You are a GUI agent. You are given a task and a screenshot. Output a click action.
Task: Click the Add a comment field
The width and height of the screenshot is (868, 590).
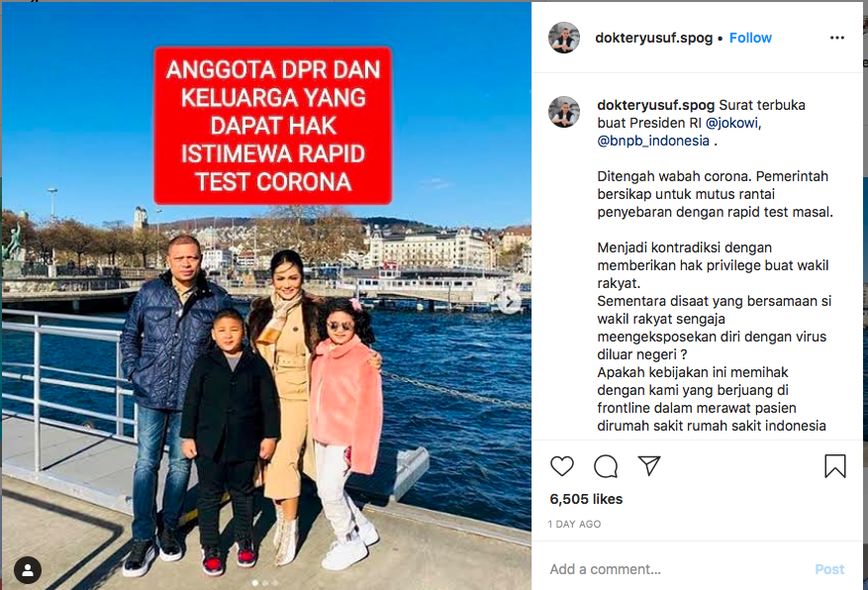(675, 569)
